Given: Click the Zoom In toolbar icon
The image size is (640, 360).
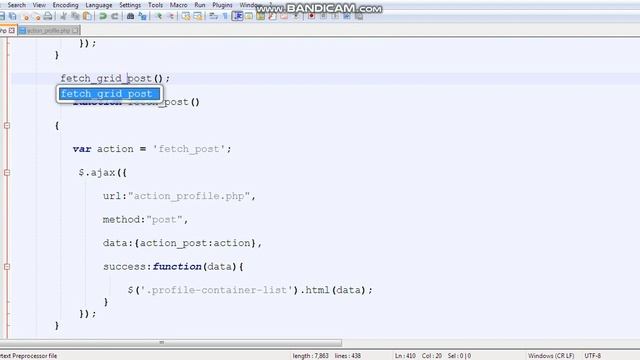Looking at the screenshot, I should point(159,16).
